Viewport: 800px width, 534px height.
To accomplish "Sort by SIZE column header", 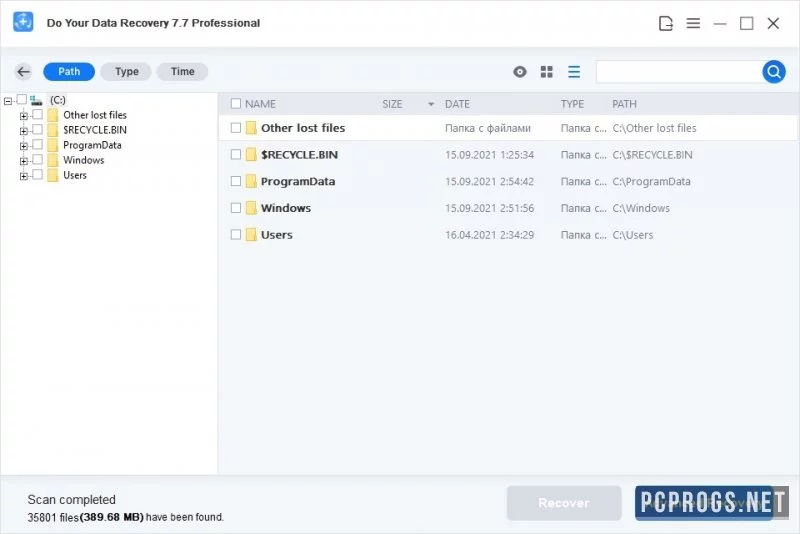I will (392, 104).
